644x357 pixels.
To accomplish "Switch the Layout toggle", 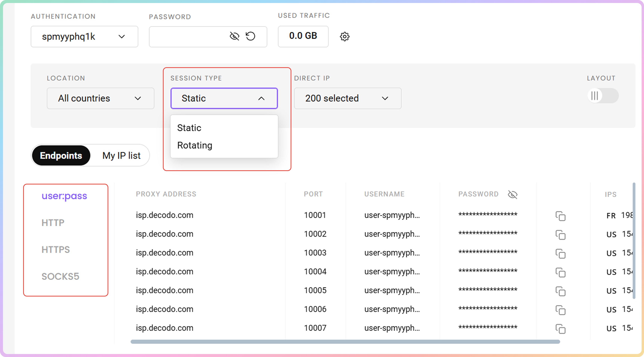I will coord(603,95).
